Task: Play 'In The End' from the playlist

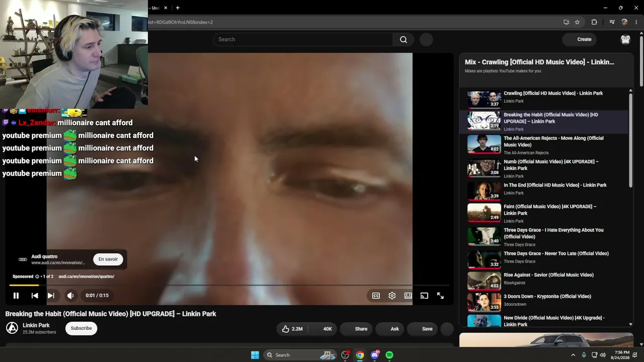Action: coord(544,191)
